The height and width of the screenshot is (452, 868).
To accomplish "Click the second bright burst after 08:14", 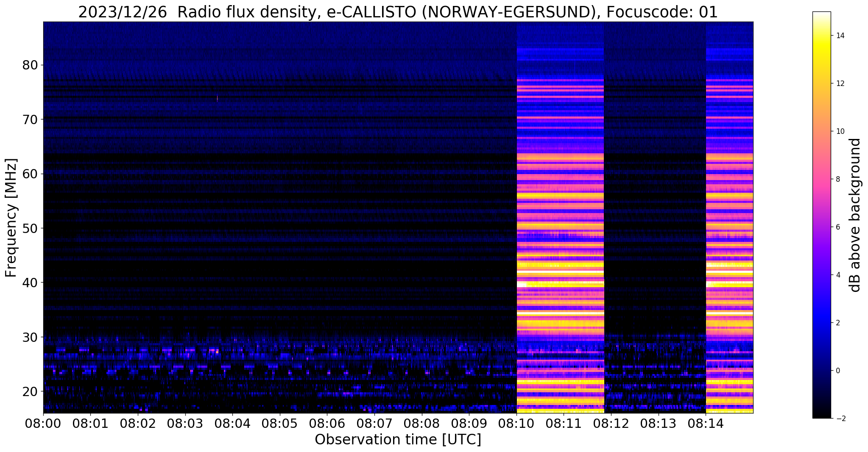I will pos(729,217).
